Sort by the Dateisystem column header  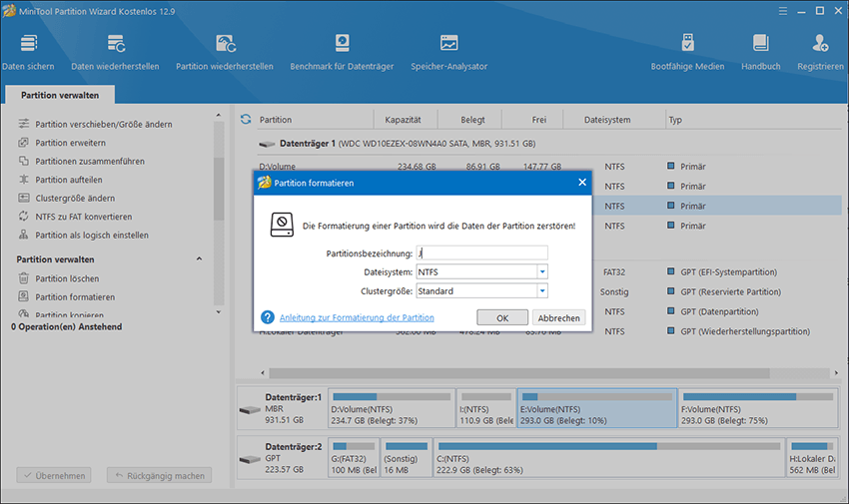point(607,120)
